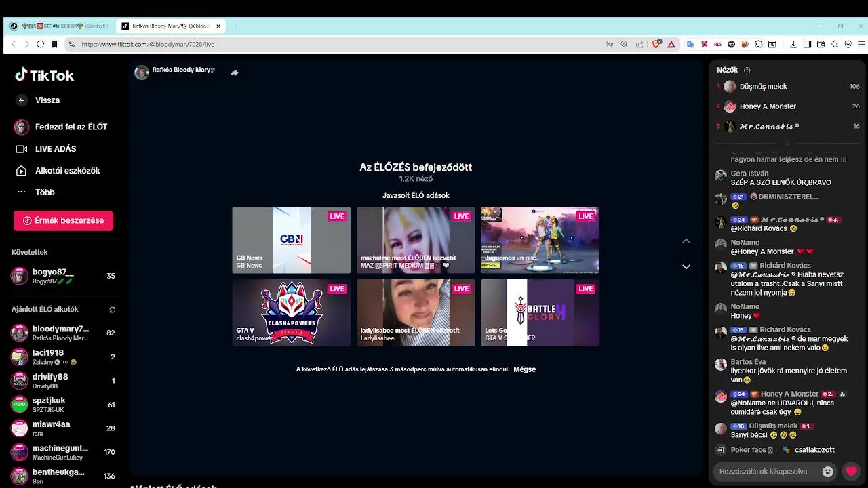Click the bookmark icon in toolbar

pos(54,44)
